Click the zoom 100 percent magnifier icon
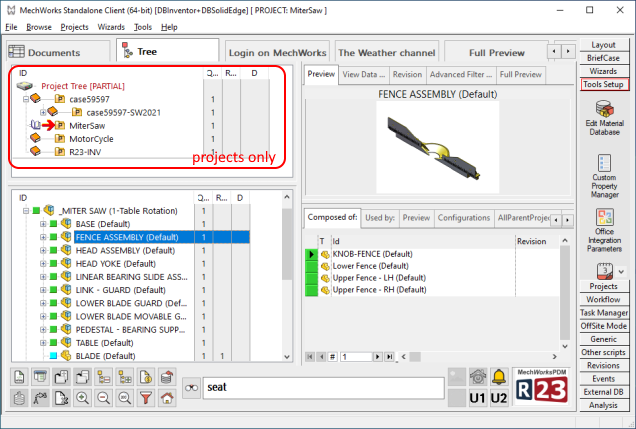Viewport: 636px width, 429px height. [x=125, y=398]
